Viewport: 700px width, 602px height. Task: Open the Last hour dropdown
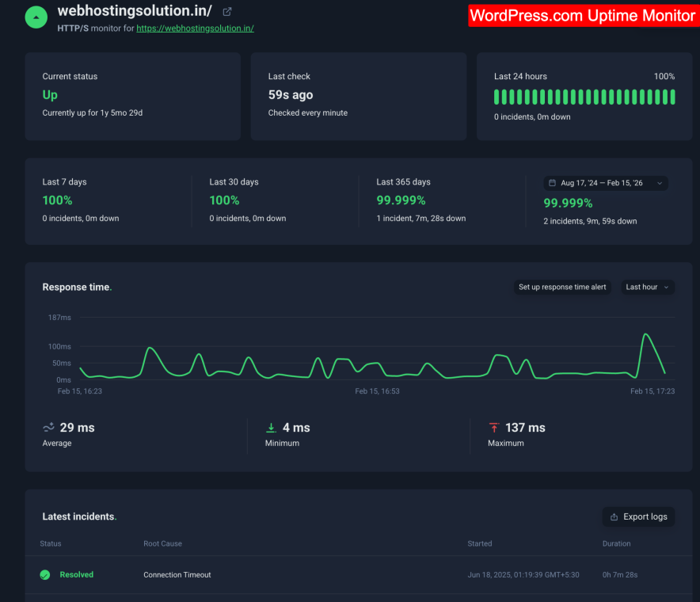coord(647,287)
